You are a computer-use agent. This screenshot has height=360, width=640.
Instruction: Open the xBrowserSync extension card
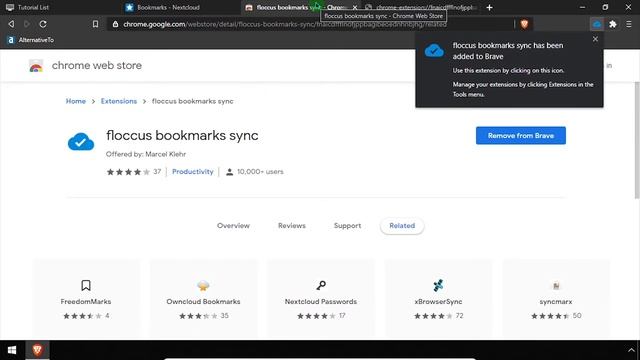click(438, 299)
